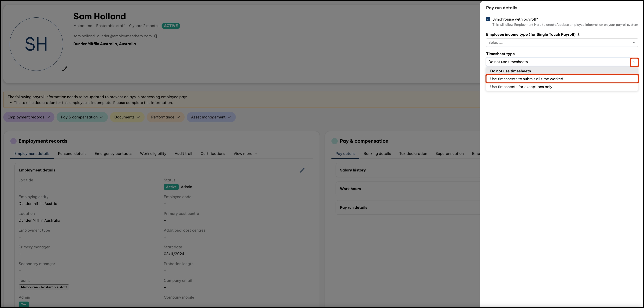This screenshot has height=308, width=644.
Task: Open Employee income type dropdown
Action: point(561,43)
